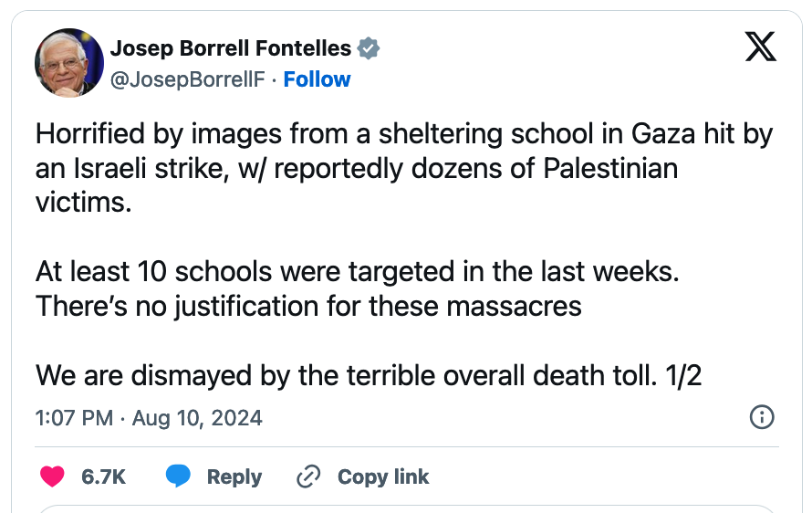Click the "There's no justification" line
The height and width of the screenshot is (513, 812).
click(308, 305)
